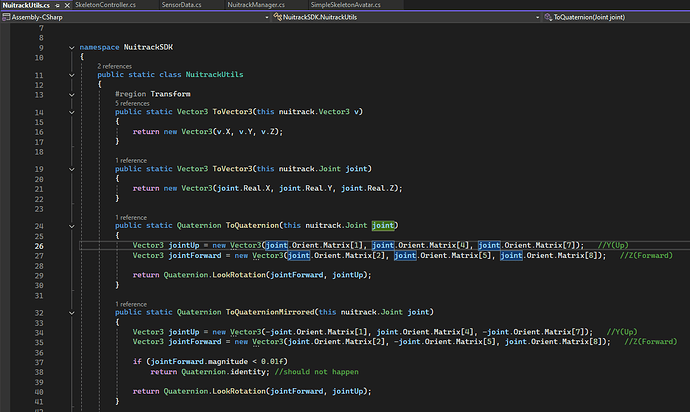Click the '2 references' CodeLens link
The width and height of the screenshot is (690, 412).
click(x=113, y=66)
